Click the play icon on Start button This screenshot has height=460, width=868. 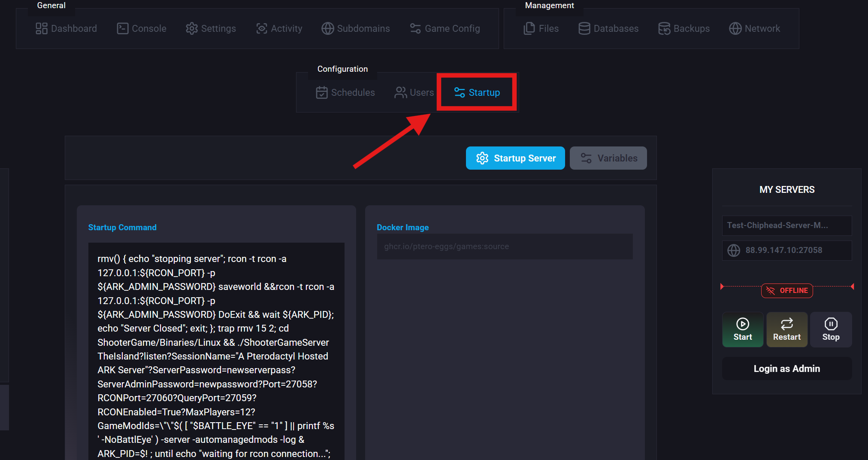pyautogui.click(x=743, y=323)
